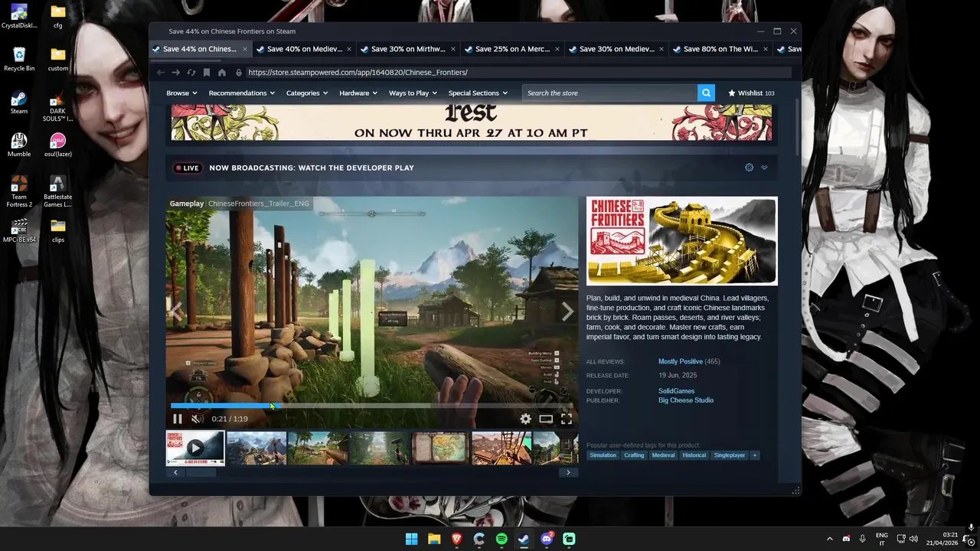Viewport: 980px width, 551px height.
Task: Select the osu!(lazer) desktop shortcut
Action: (57, 145)
